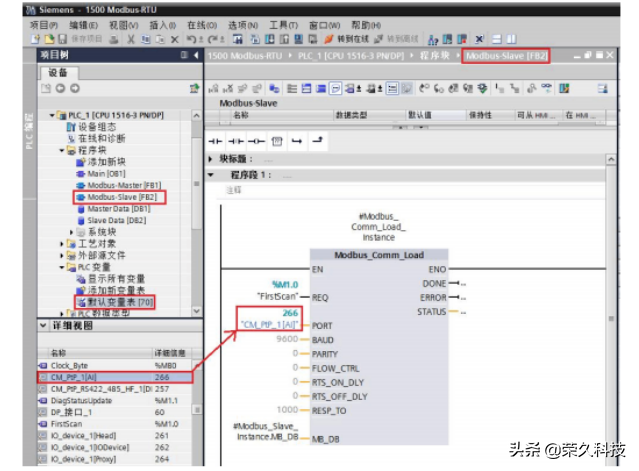The image size is (639, 471).
Task: Open an existing project via toolbar icon
Action: pyautogui.click(x=49, y=40)
